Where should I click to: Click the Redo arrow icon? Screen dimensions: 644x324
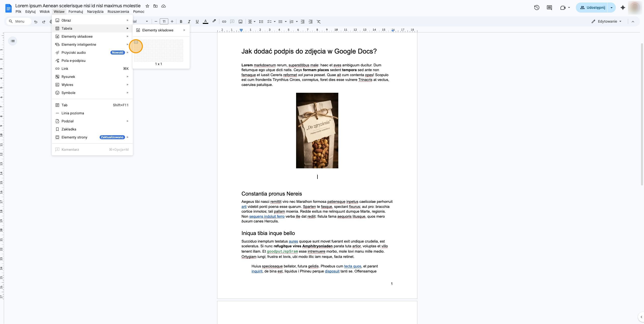[x=44, y=22]
